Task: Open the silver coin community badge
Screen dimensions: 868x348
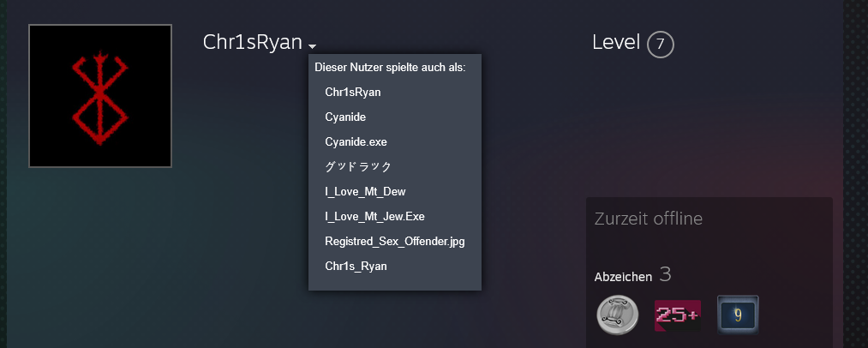Action: click(617, 315)
